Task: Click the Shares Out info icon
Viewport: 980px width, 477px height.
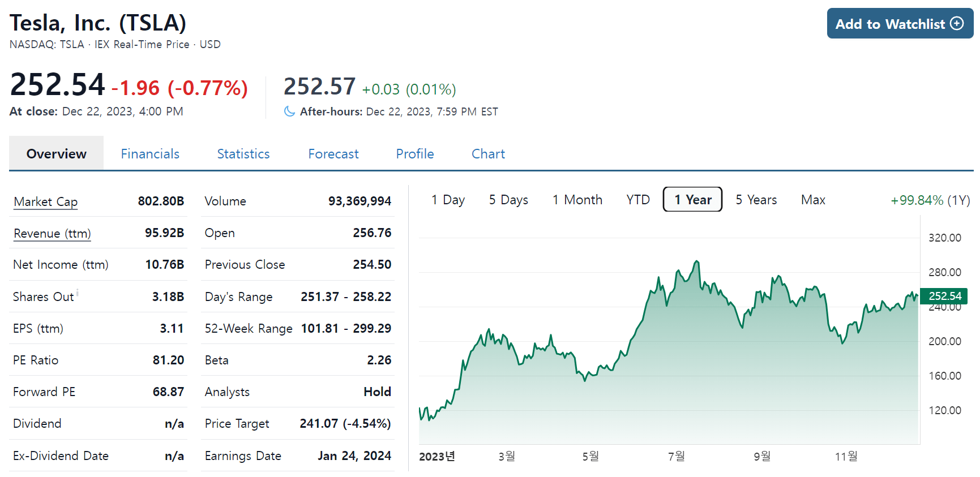Action: click(78, 292)
